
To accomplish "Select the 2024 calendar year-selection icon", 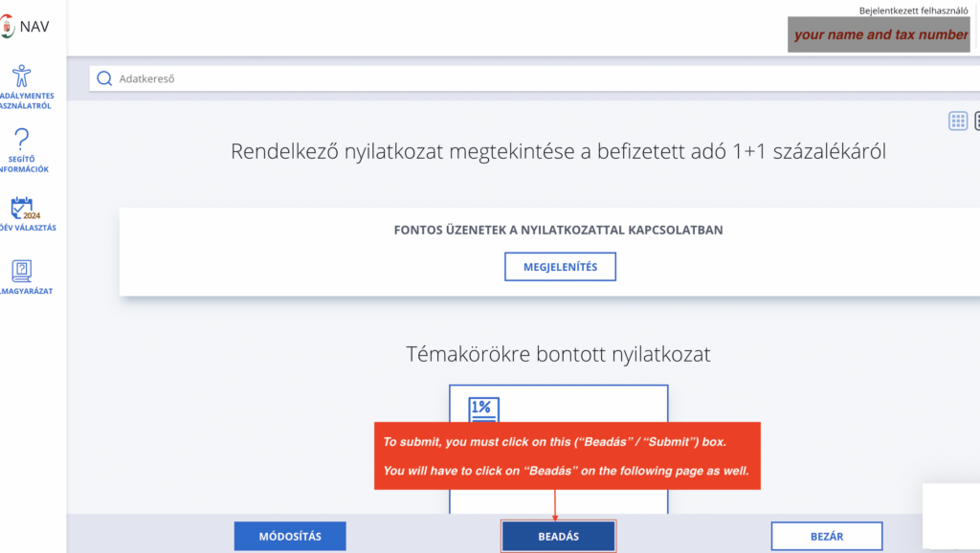I will click(x=24, y=208).
